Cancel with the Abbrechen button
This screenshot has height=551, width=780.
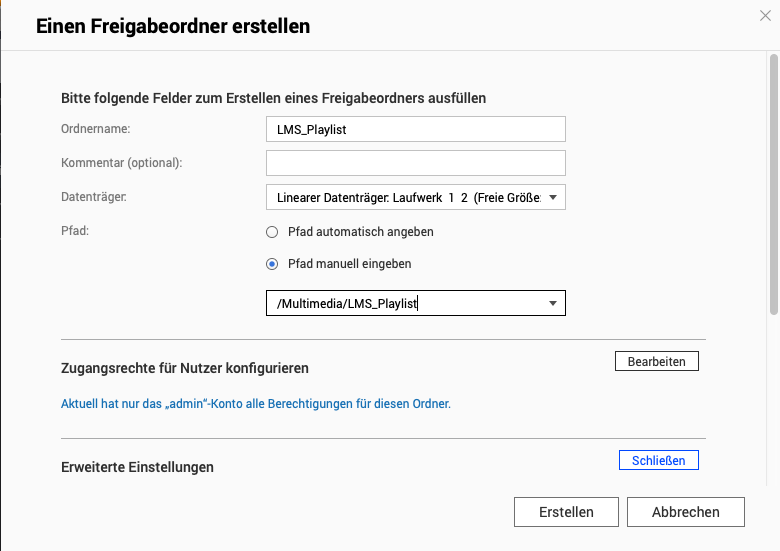tap(685, 512)
